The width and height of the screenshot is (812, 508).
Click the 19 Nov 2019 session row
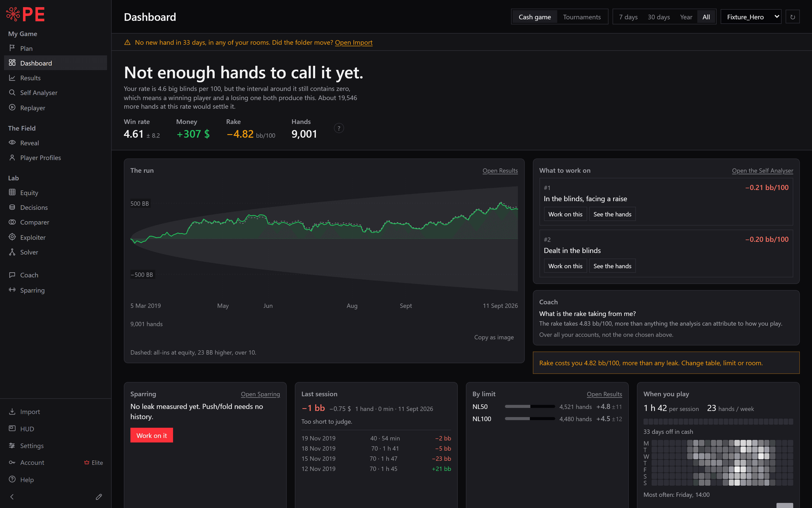click(x=376, y=438)
